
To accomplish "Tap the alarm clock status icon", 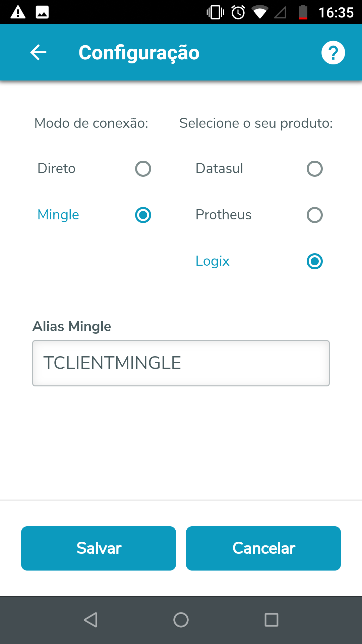I will [238, 12].
